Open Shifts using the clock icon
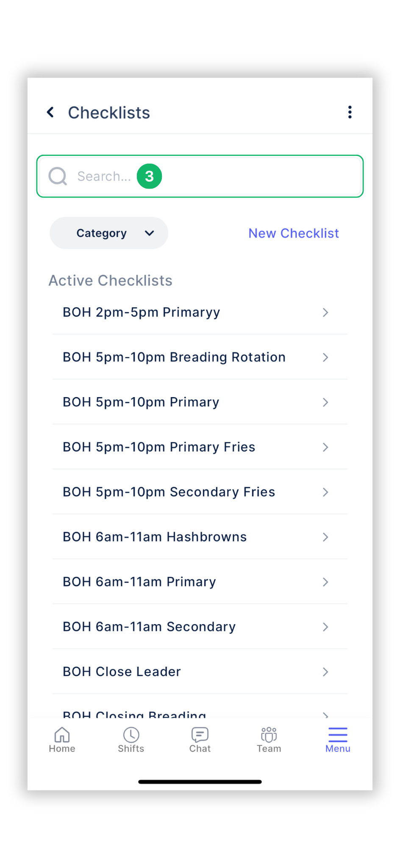400x868 pixels. point(131,734)
